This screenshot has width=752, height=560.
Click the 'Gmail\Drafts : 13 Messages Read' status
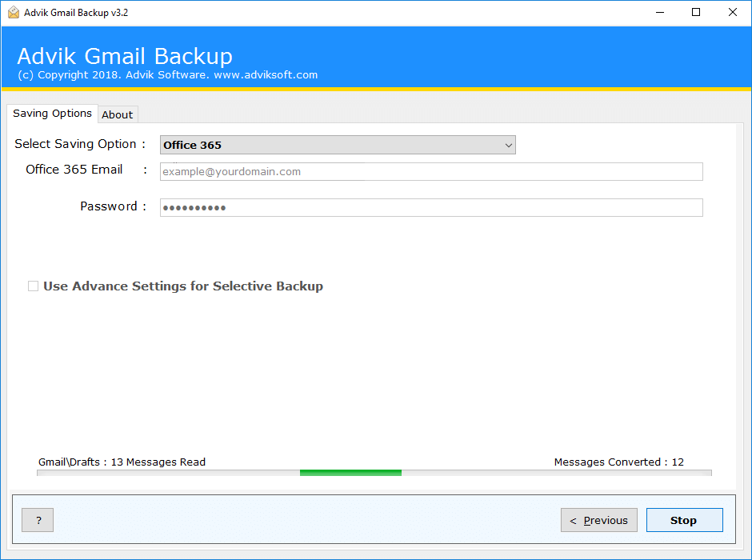pos(122,462)
